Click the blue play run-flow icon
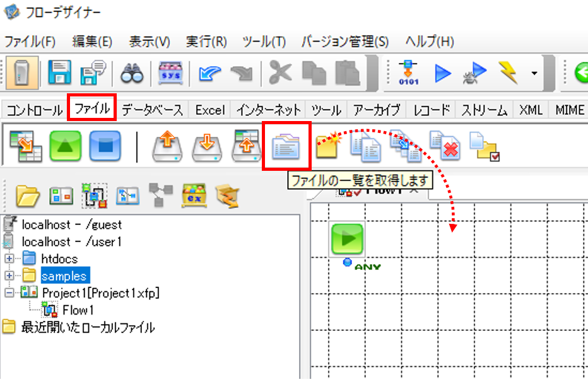 point(442,72)
